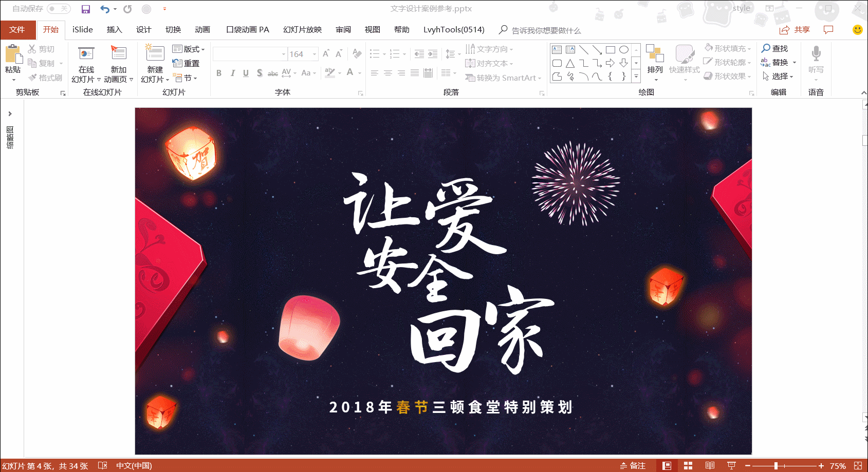Viewport: 868px width, 472px height.
Task: Click the bullet list icon
Action: pyautogui.click(x=375, y=53)
